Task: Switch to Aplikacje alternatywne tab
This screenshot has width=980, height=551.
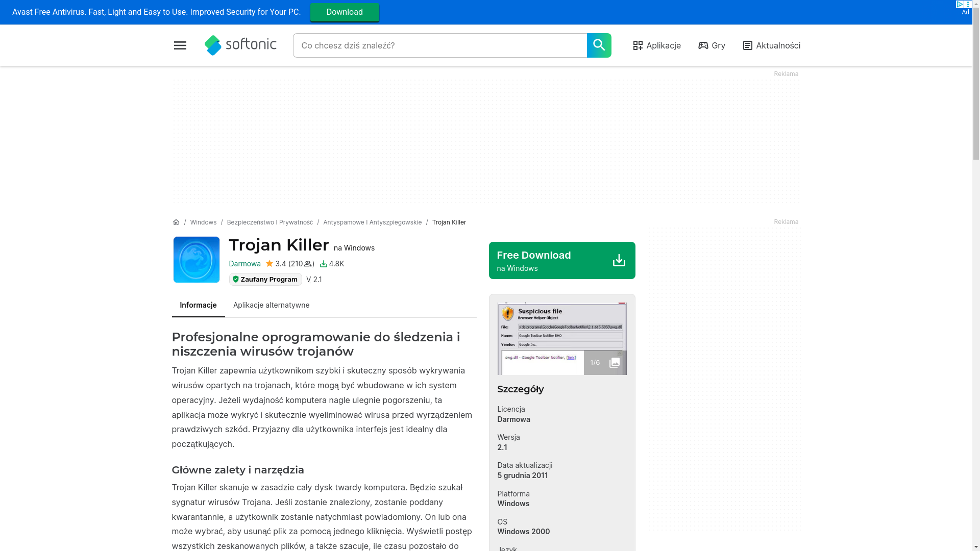Action: point(271,305)
